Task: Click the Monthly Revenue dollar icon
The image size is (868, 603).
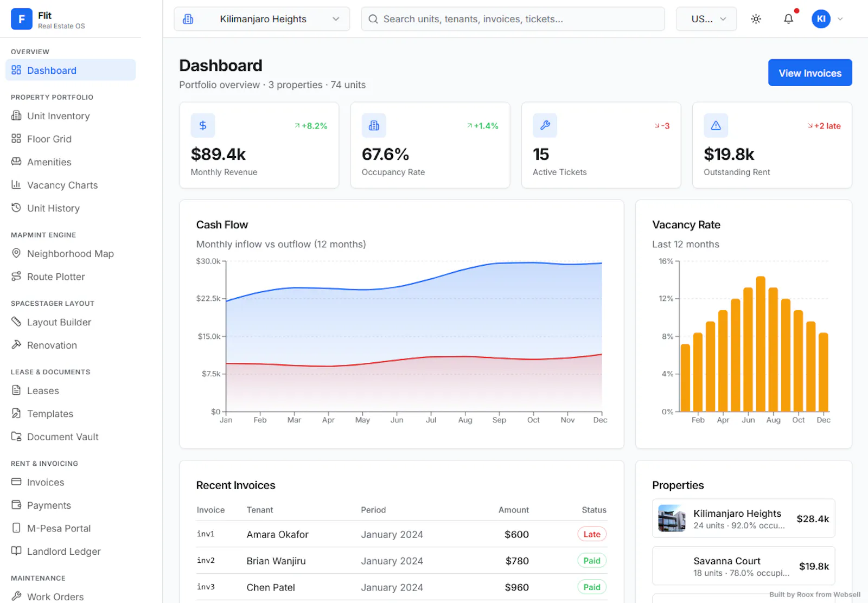Action: tap(203, 125)
